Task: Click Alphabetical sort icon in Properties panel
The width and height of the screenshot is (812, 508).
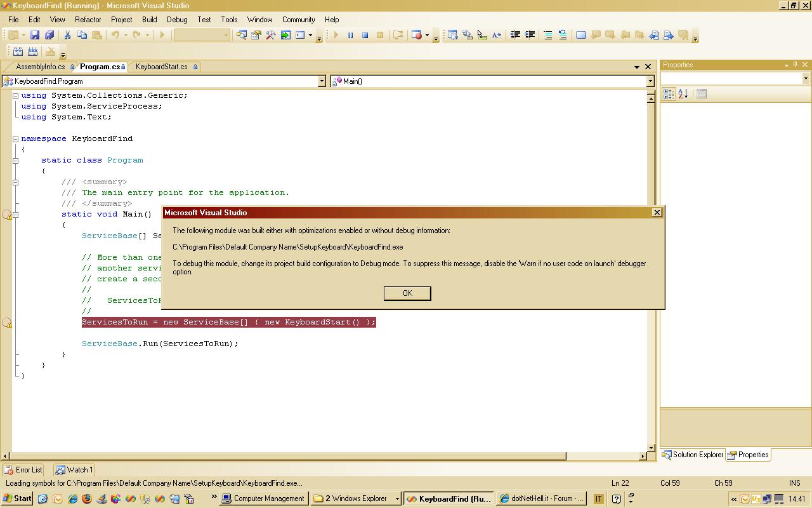Action: (683, 94)
